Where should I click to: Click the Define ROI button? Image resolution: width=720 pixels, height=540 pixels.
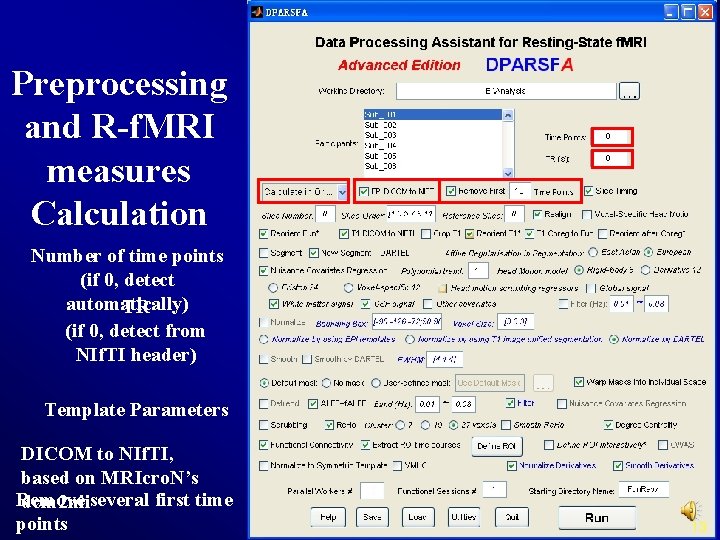tap(497, 446)
